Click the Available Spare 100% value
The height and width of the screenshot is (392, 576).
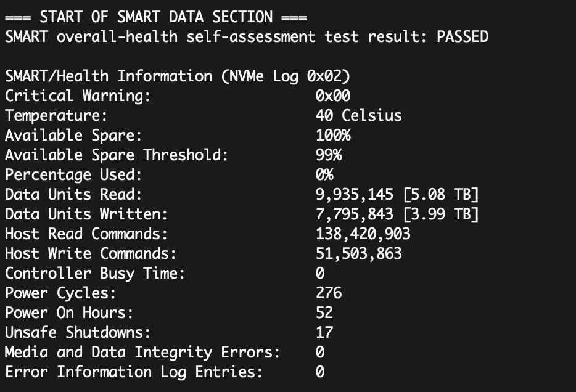click(332, 135)
